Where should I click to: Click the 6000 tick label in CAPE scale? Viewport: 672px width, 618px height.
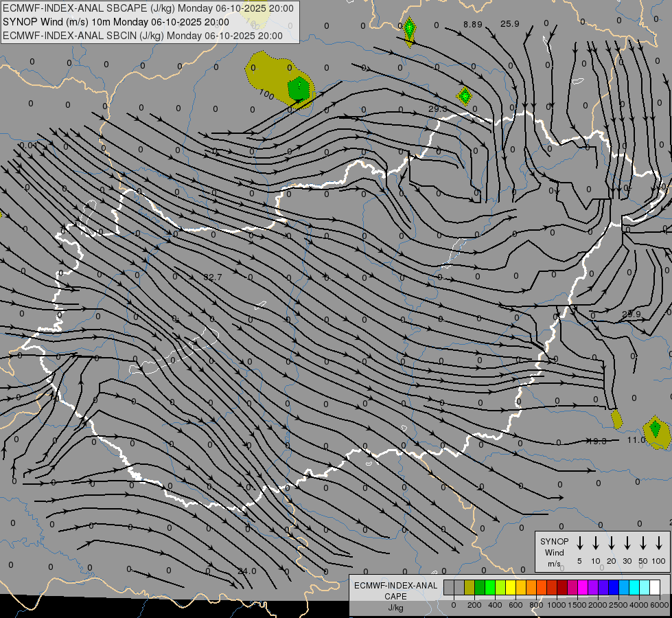(660, 605)
